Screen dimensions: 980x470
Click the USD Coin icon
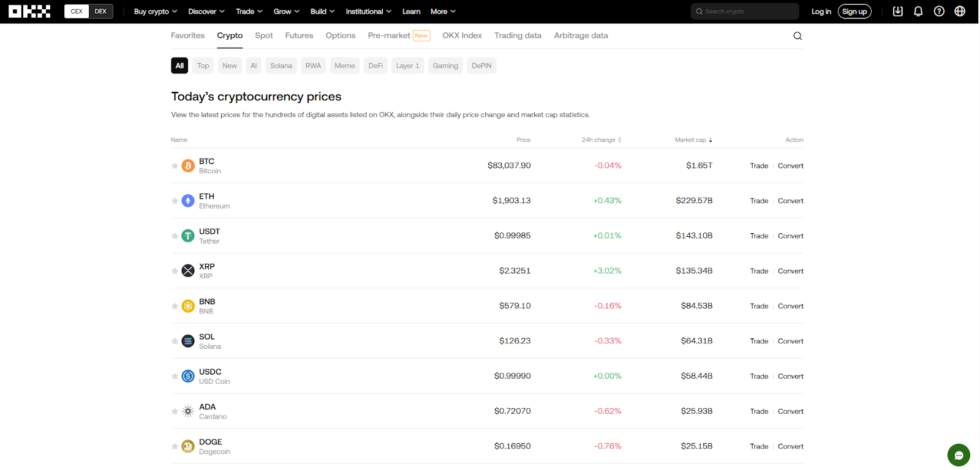tap(188, 376)
